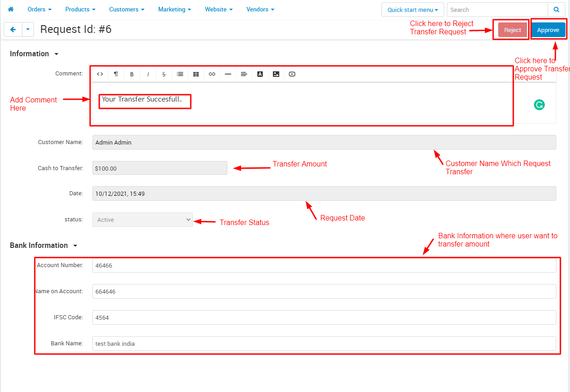Toggle italic formatting in comment editor
This screenshot has width=570, height=392.
pos(148,74)
